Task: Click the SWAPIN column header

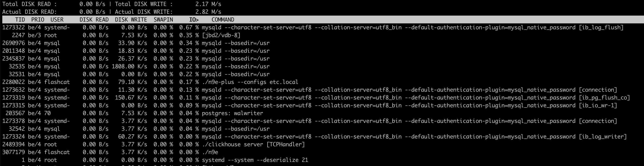Action: tap(163, 20)
